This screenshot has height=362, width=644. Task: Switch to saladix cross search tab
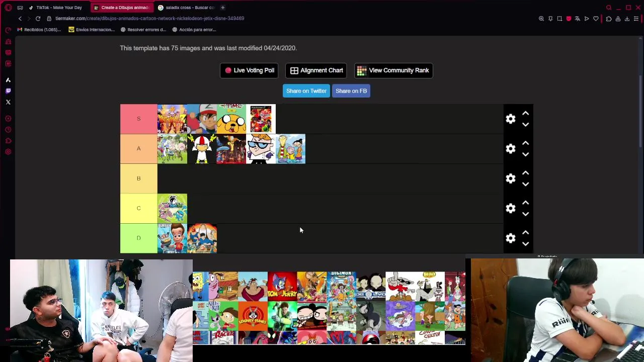(x=186, y=8)
